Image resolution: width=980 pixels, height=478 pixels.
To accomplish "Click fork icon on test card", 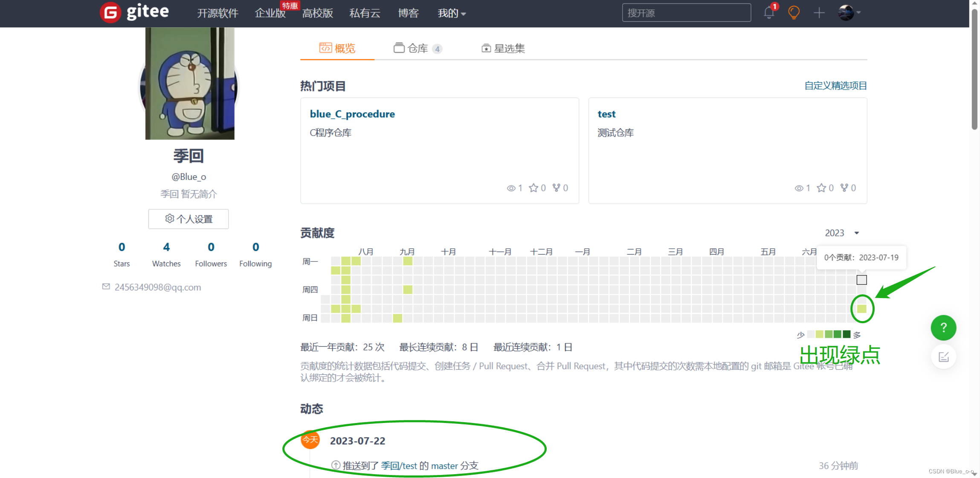I will [844, 188].
